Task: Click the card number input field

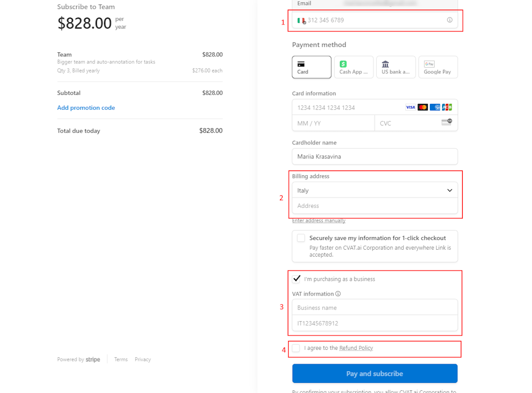Action: 346,107
